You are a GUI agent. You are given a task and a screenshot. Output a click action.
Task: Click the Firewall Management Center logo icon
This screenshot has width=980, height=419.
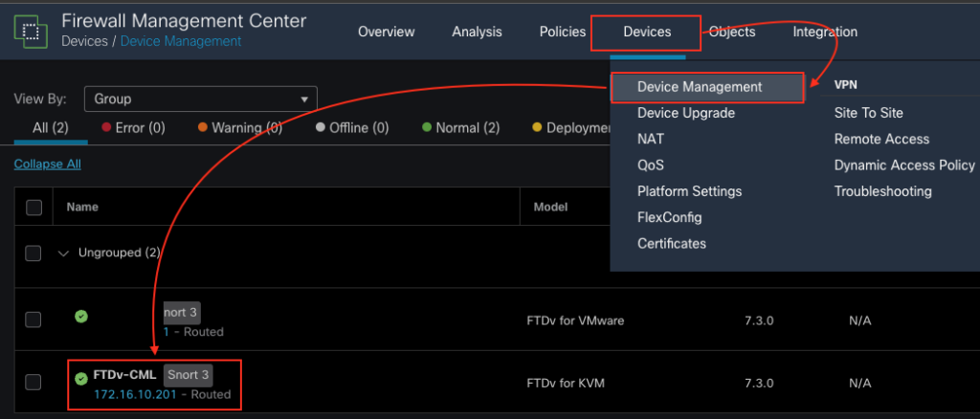(x=31, y=30)
